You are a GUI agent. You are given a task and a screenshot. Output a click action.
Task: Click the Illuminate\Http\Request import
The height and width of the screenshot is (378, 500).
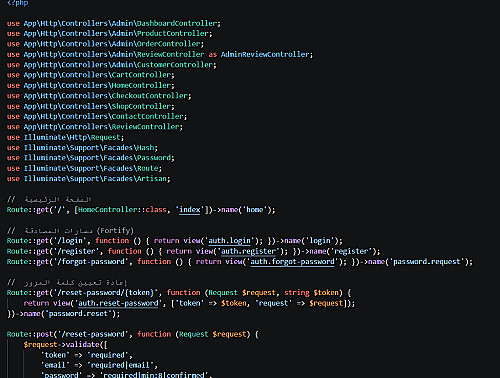(x=65, y=137)
